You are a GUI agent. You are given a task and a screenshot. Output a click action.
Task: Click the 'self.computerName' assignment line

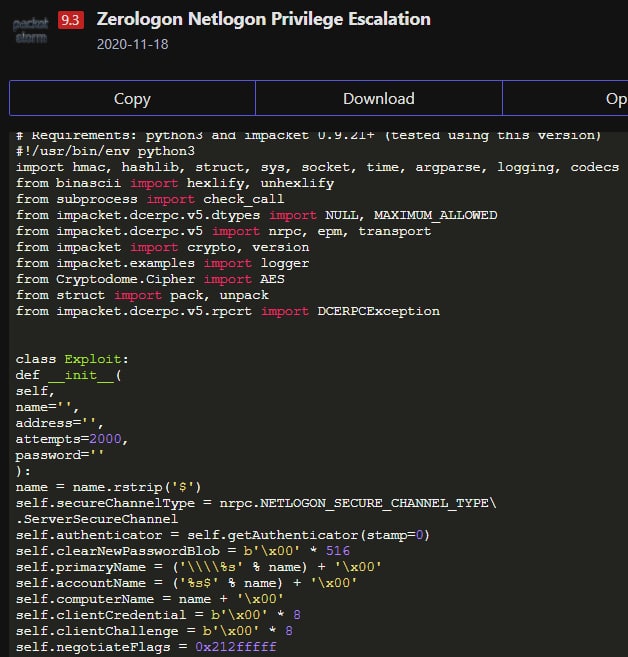tap(150, 599)
